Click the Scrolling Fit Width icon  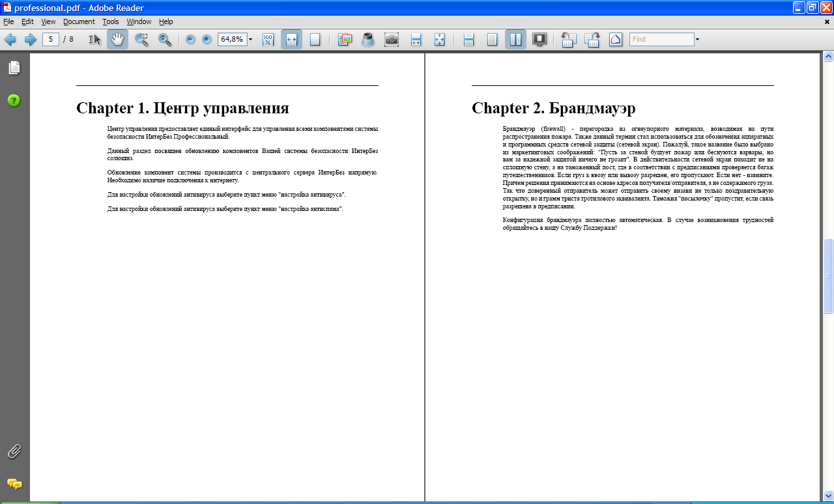[x=416, y=40]
